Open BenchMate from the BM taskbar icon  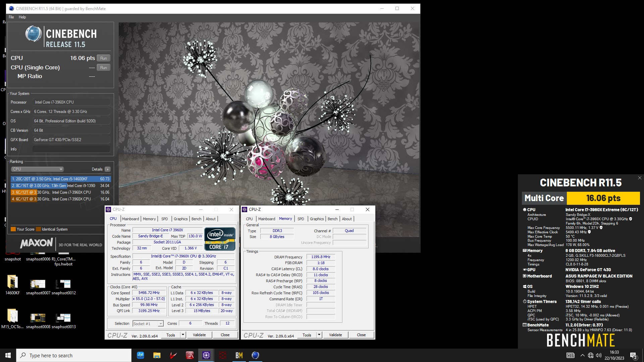click(239, 355)
